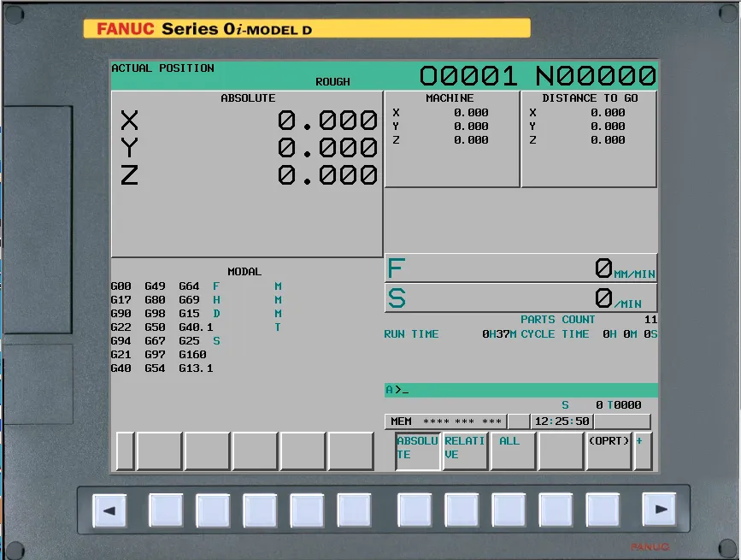Click the absolute Z position value

327,175
